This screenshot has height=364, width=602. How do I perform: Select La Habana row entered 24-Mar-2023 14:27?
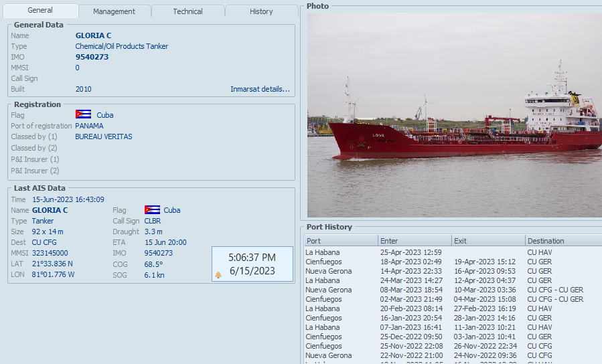click(453, 280)
